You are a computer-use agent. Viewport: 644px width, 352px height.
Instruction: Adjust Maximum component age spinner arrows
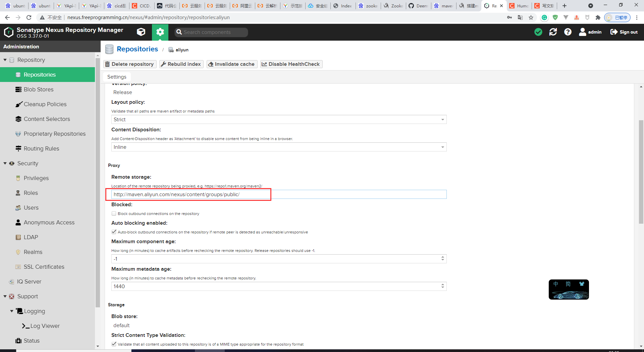[443, 259]
